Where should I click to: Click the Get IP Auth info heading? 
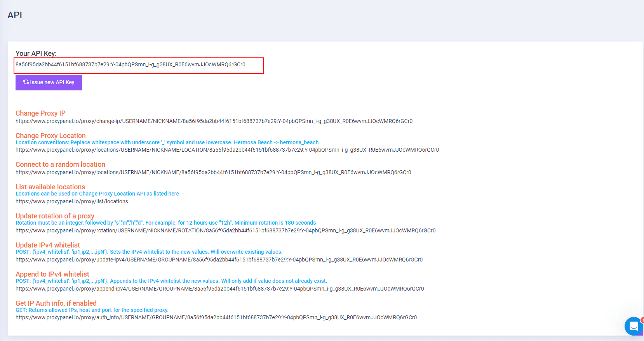(x=56, y=303)
